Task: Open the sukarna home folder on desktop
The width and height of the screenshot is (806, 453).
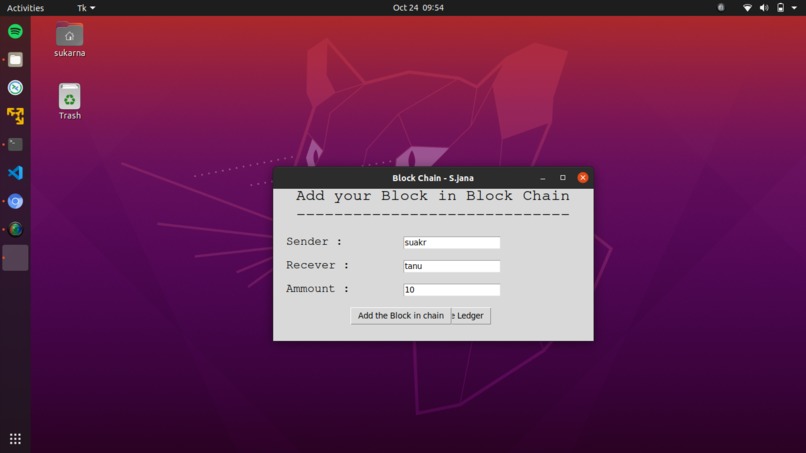Action: tap(69, 39)
